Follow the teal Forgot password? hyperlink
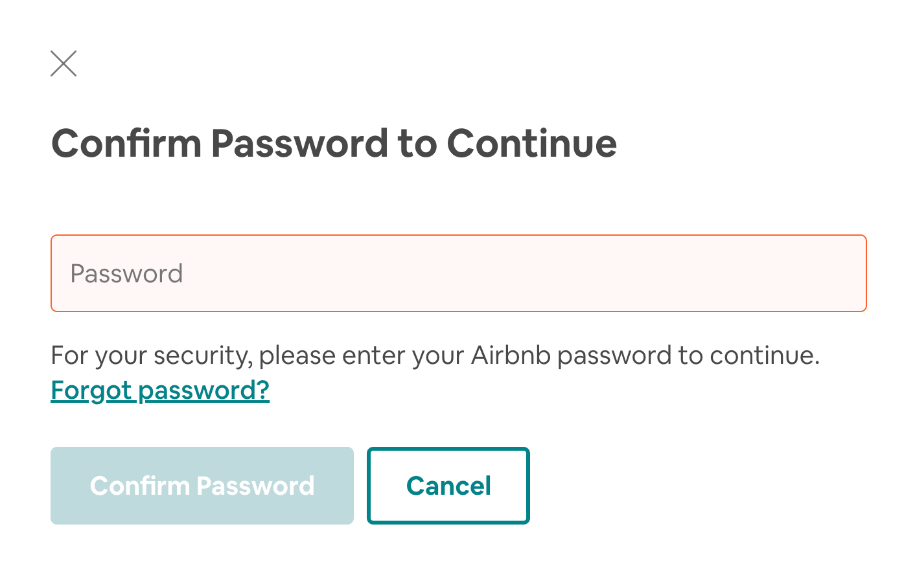This screenshot has height=588, width=915. 160,390
